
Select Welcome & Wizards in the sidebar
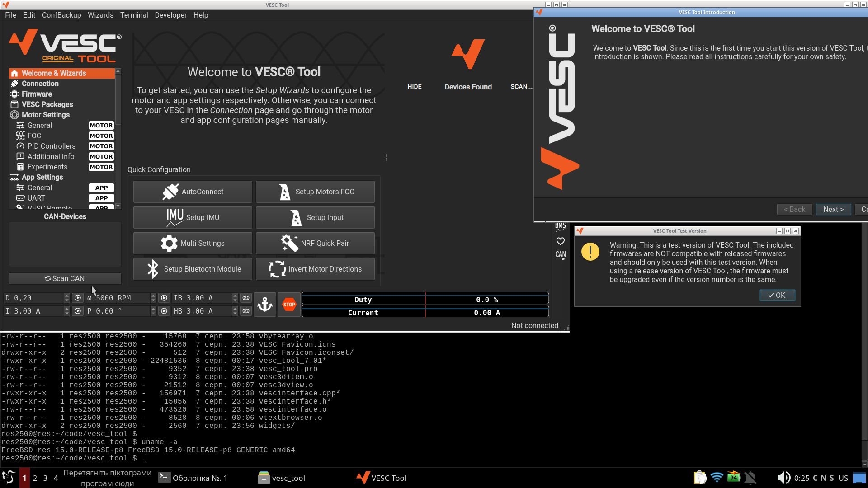pos(62,73)
